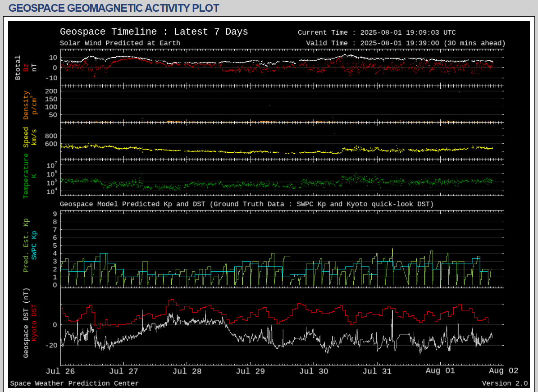This screenshot has width=538, height=392.
Task: Select the Current Time UTC readout
Action: click(x=377, y=32)
